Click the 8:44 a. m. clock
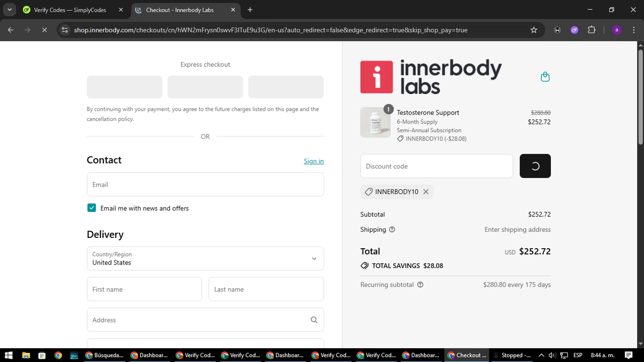 coord(603,355)
